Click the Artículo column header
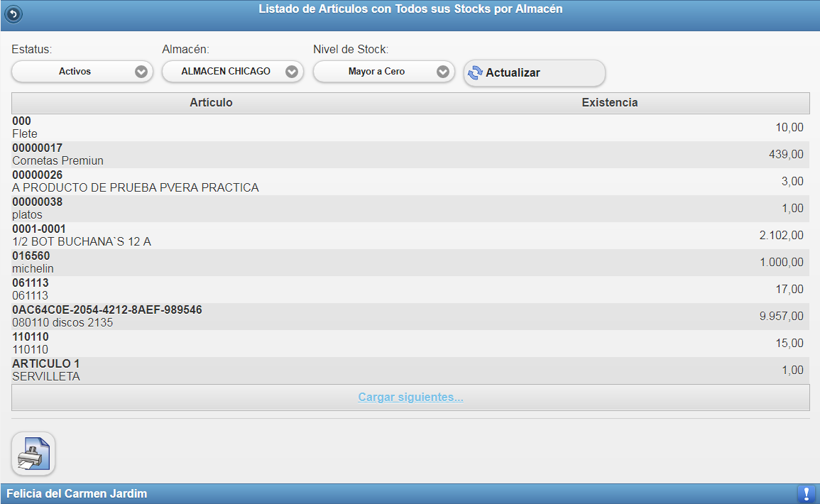Viewport: 820px width, 504px height. (212, 103)
